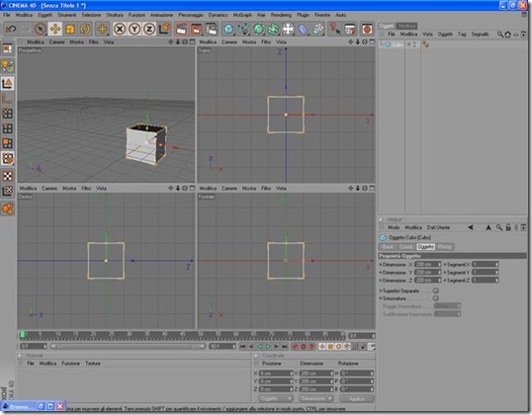532x415 pixels.
Task: Click the timeline ruler at frame 0 marker
Action: 23,335
